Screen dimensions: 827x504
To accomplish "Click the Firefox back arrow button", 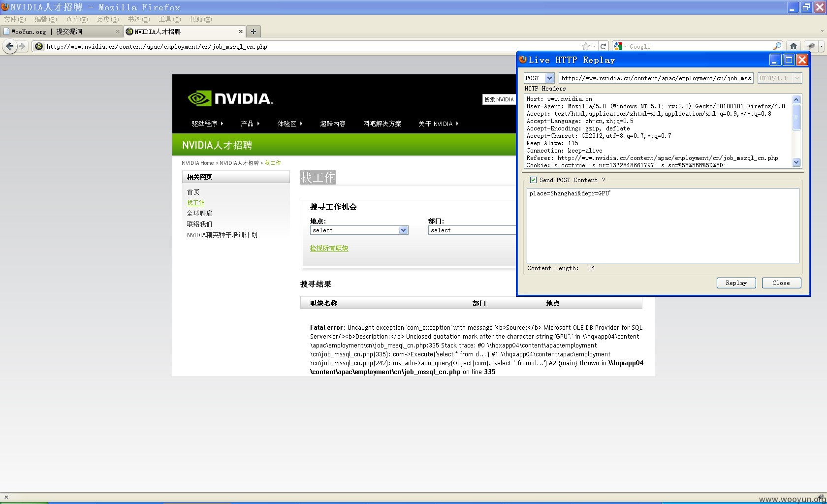I will click(x=10, y=46).
